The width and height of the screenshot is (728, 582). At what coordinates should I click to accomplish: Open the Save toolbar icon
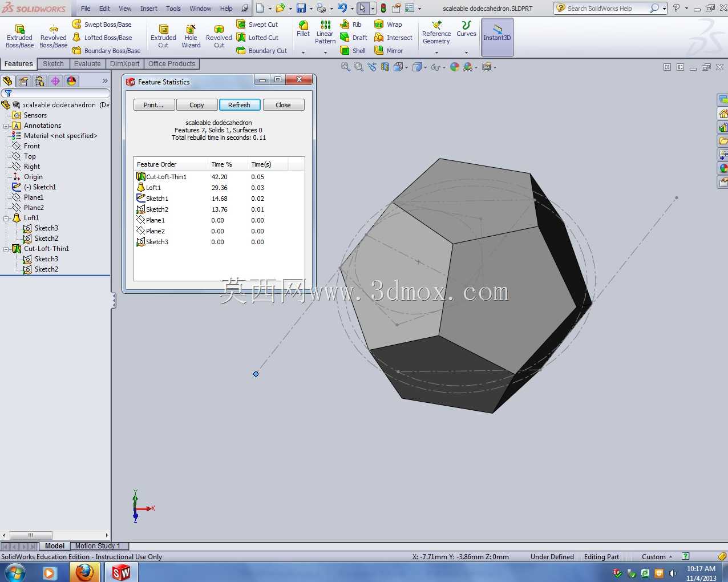click(x=301, y=8)
